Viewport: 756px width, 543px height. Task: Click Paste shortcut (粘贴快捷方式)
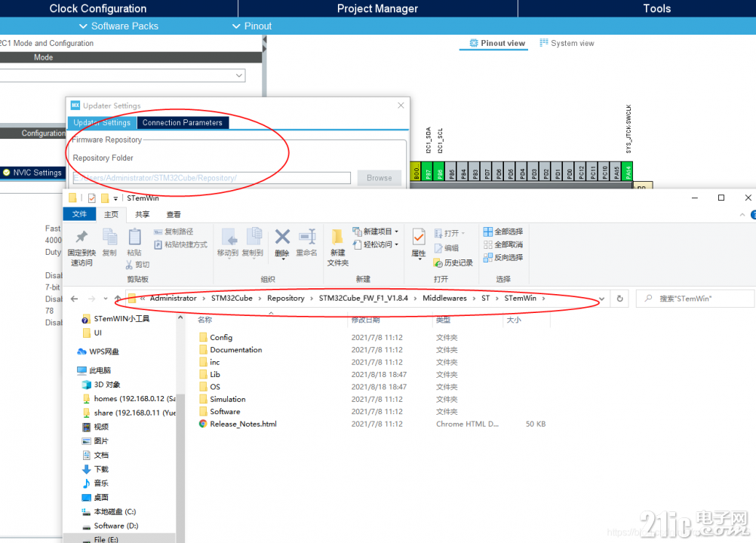tap(181, 245)
